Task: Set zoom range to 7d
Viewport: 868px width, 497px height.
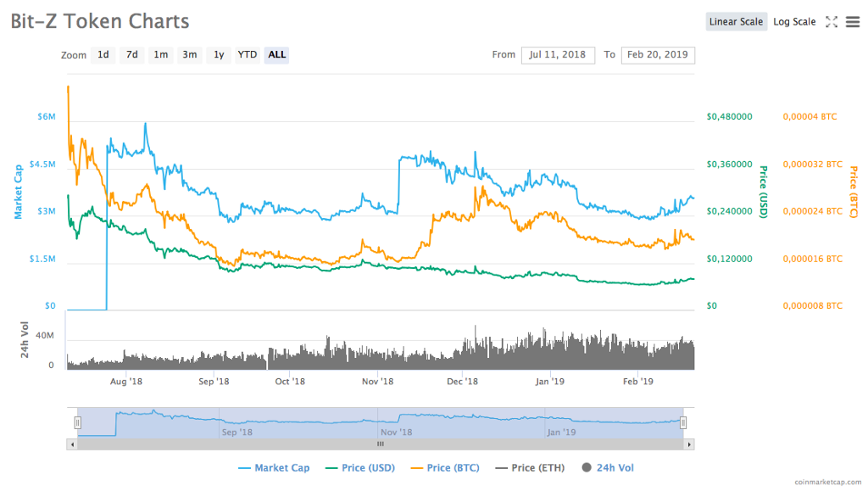Action: click(x=131, y=55)
